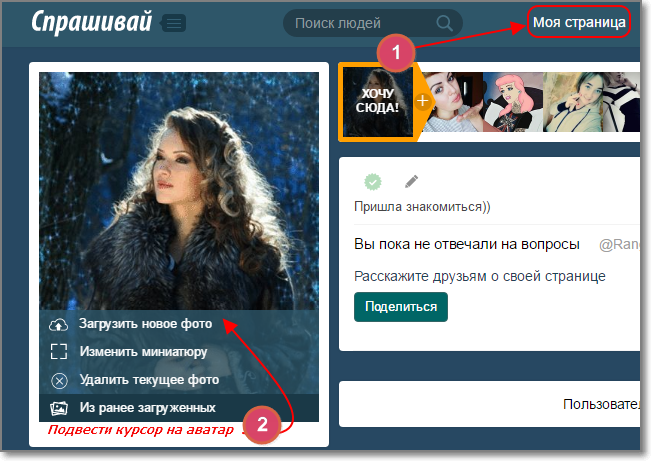
Task: Open the hamburger menu next to the Спрашивай logo
Action: [174, 23]
